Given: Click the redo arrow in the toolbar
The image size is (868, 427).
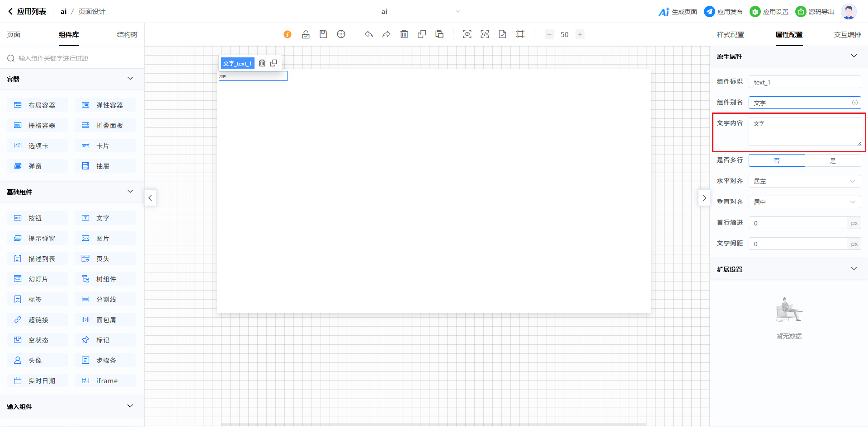Looking at the screenshot, I should 387,34.
